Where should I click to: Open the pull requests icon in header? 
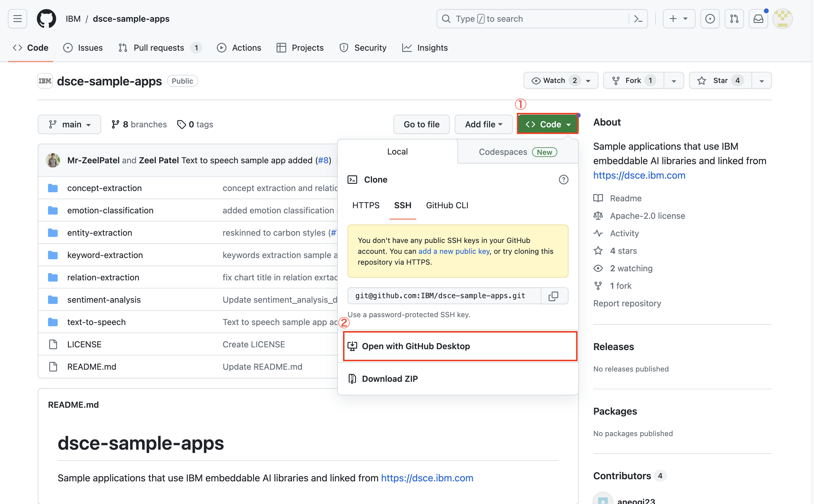(734, 19)
